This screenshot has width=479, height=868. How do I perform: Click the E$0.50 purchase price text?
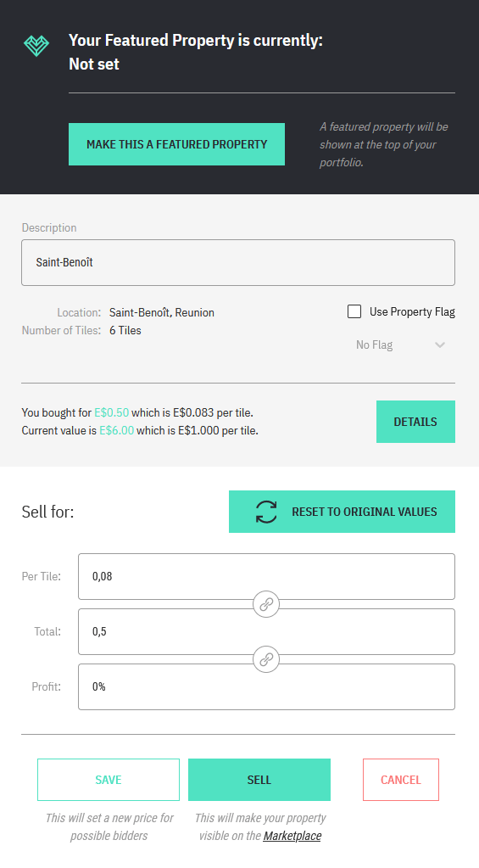click(111, 412)
